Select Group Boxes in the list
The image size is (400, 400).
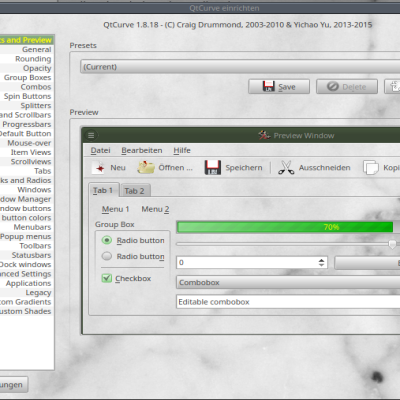tap(27, 77)
